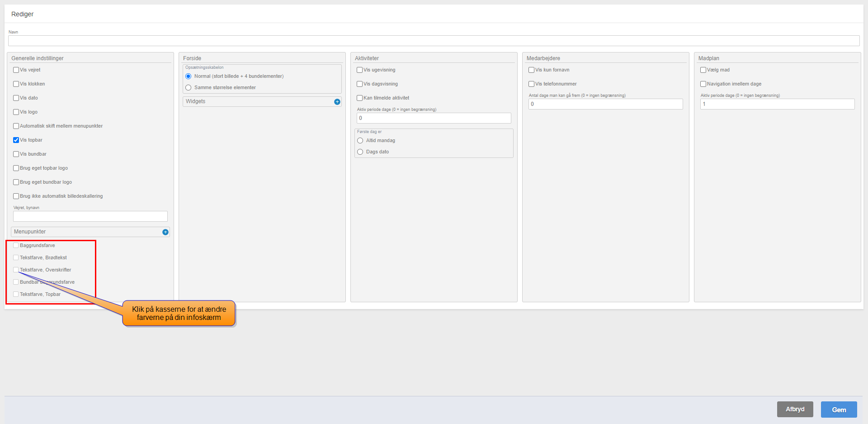This screenshot has height=424, width=868.
Task: Open the Baggrundsfarve color box
Action: tap(16, 246)
